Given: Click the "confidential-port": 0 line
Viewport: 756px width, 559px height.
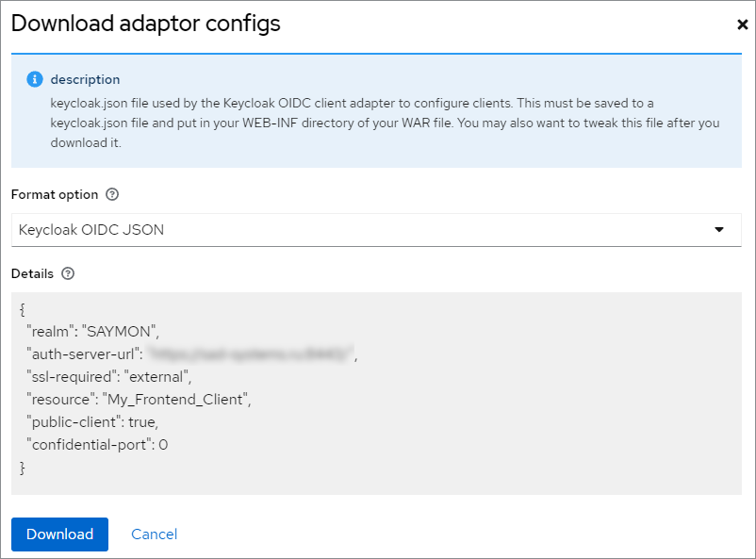Looking at the screenshot, I should [x=97, y=444].
